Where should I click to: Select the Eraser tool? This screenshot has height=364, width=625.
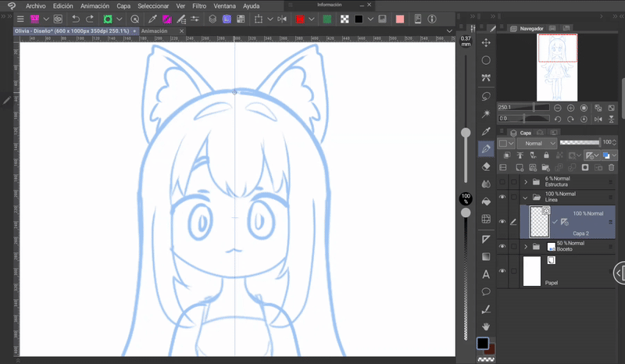486,166
